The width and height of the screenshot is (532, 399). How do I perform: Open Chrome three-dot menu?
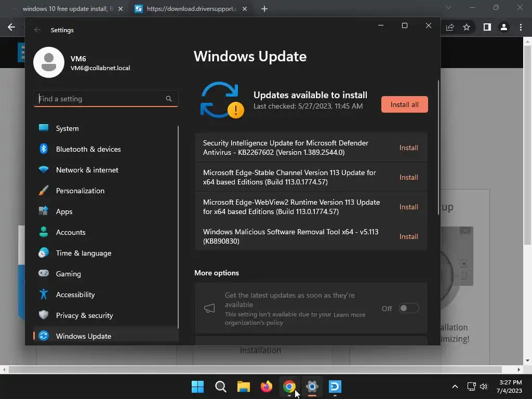521,27
